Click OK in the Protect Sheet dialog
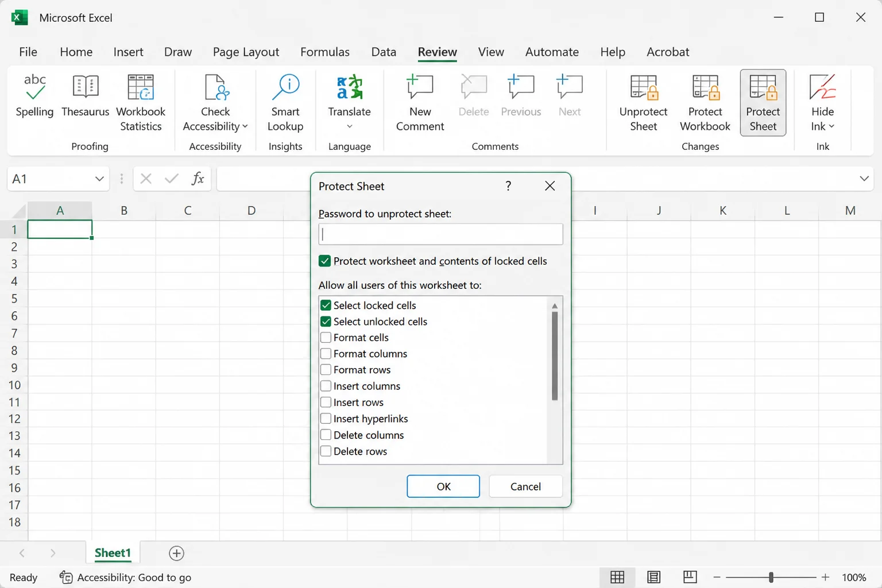The width and height of the screenshot is (882, 588). [443, 486]
